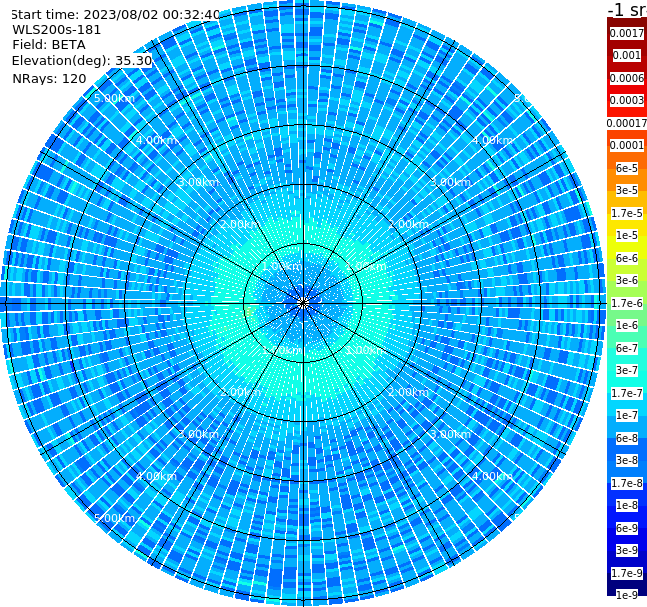This screenshot has height=607, width=647.
Task: Click the 3e-8 colorbar label
Action: (x=627, y=461)
